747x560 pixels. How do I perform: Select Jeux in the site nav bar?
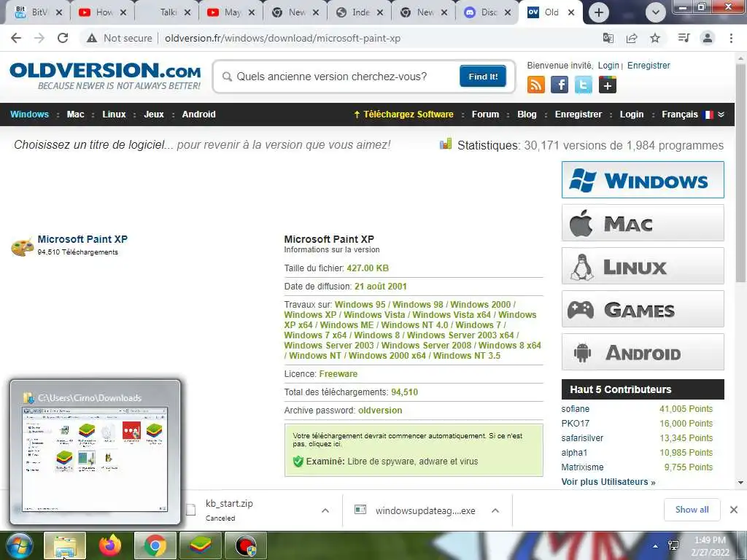pos(154,114)
